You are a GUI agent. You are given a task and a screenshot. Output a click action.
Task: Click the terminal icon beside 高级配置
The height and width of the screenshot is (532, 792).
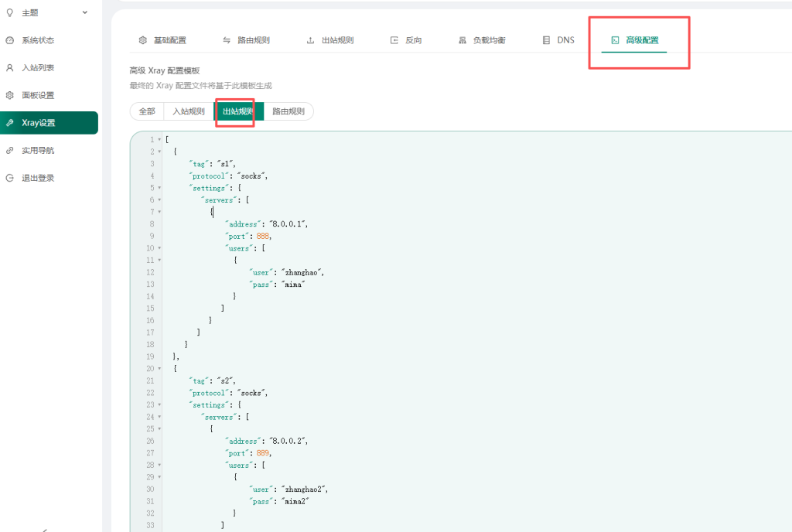[x=615, y=40]
